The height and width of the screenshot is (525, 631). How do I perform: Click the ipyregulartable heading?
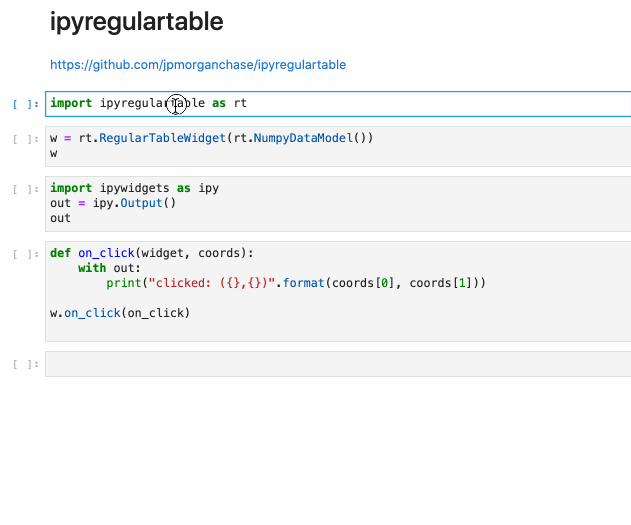tap(137, 21)
